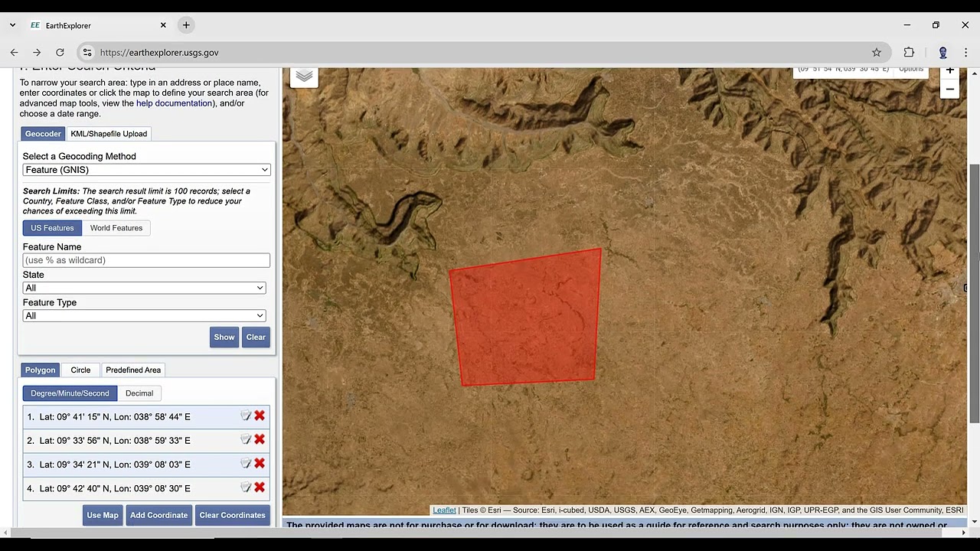
Task: Select the Circle tab
Action: click(x=80, y=370)
